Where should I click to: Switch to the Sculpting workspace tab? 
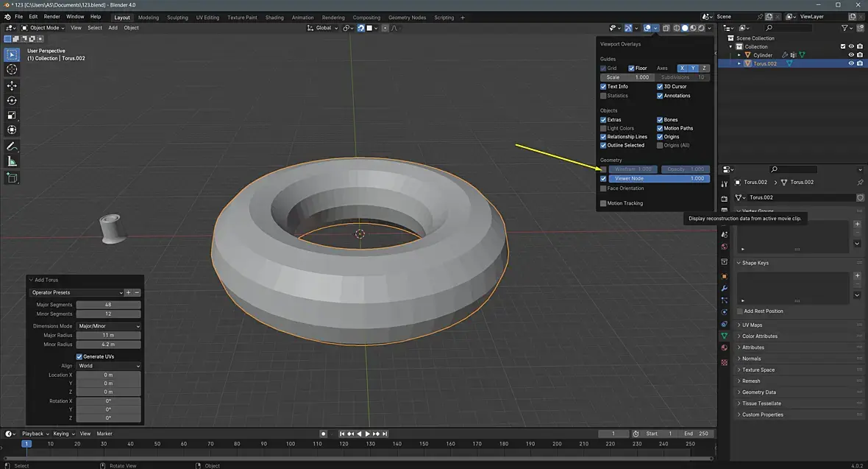177,17
